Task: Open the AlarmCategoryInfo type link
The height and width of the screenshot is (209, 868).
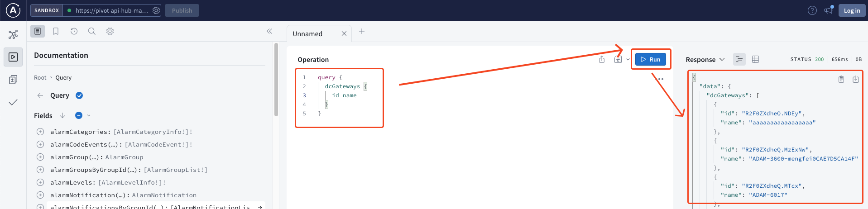Action: [x=153, y=132]
